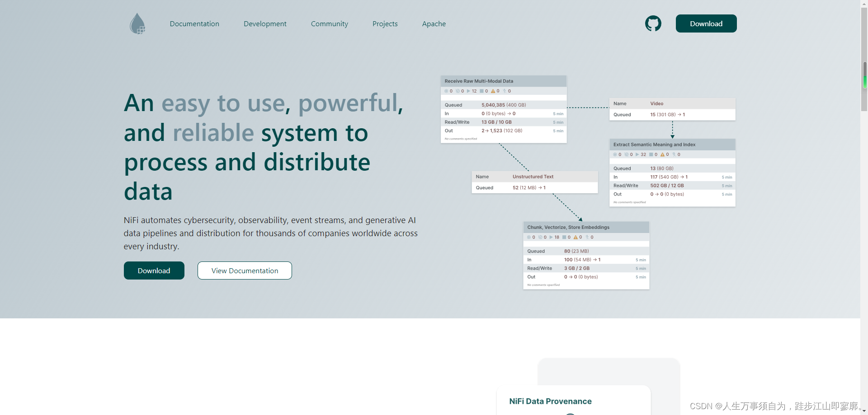Click stopped square icon in Chunk, Vectorize card
This screenshot has width=868, height=415.
[564, 237]
